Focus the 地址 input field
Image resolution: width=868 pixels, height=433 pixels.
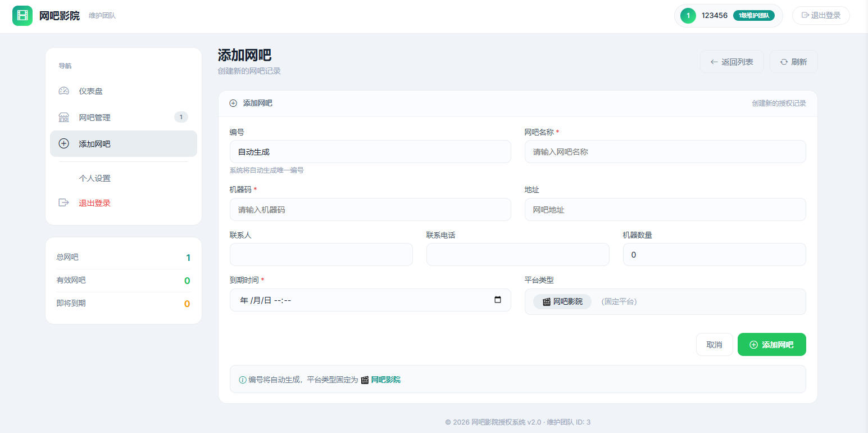click(x=665, y=210)
